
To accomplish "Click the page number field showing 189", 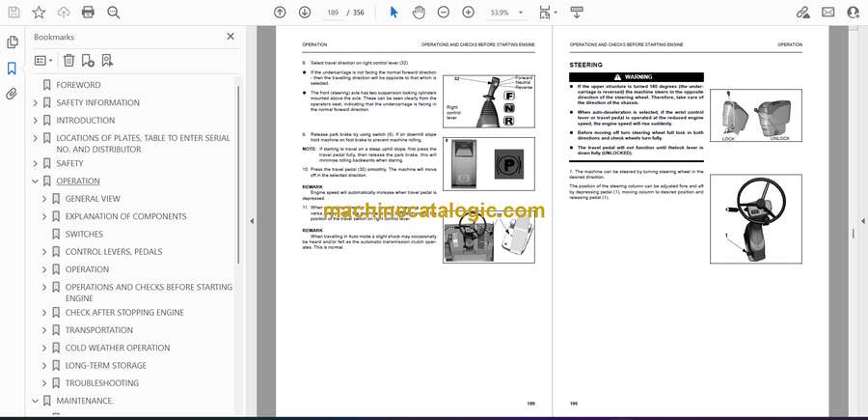I will click(333, 13).
